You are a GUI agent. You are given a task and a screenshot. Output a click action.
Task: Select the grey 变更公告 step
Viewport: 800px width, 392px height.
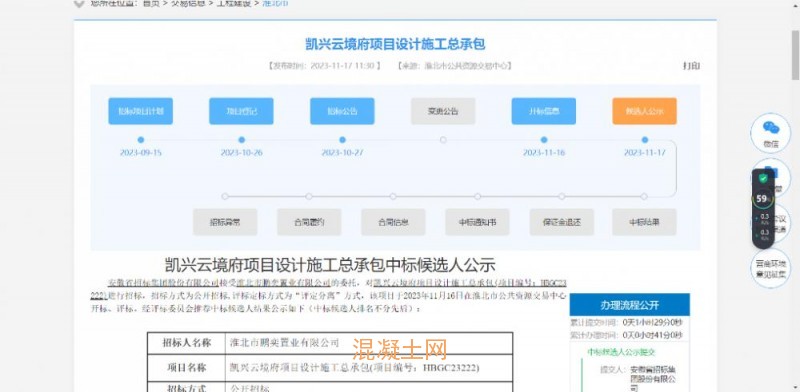(443, 111)
